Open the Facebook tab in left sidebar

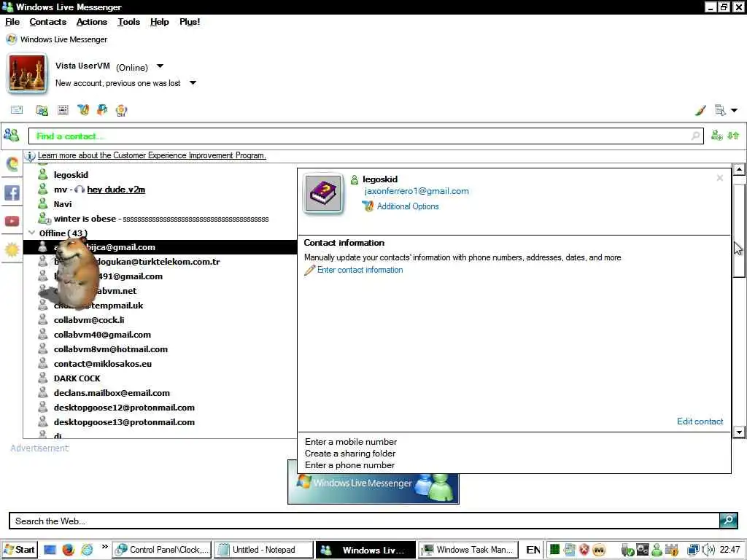pyautogui.click(x=12, y=192)
